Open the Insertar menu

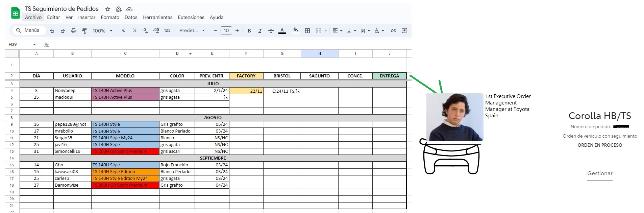click(x=87, y=17)
